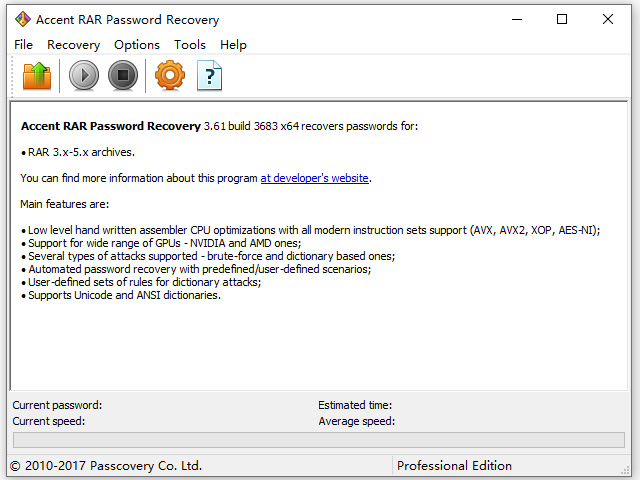The width and height of the screenshot is (640, 480).
Task: Click the Help question mark icon
Action: (x=209, y=75)
